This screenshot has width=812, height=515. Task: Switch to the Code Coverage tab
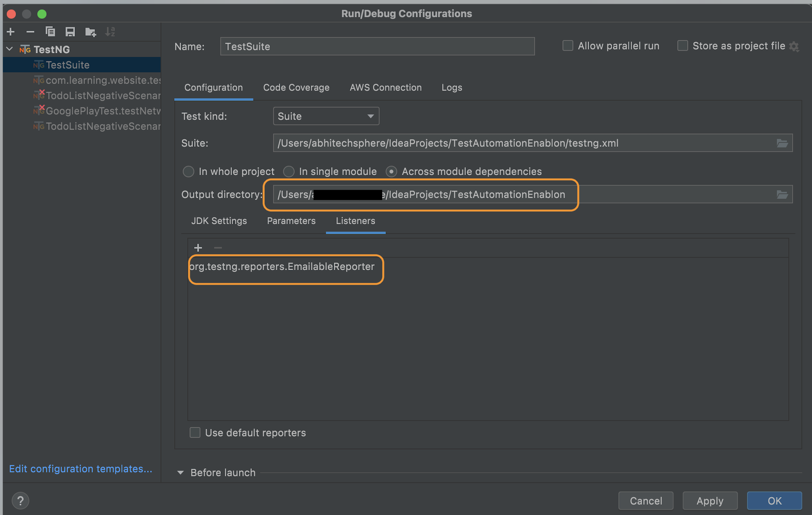pos(296,87)
